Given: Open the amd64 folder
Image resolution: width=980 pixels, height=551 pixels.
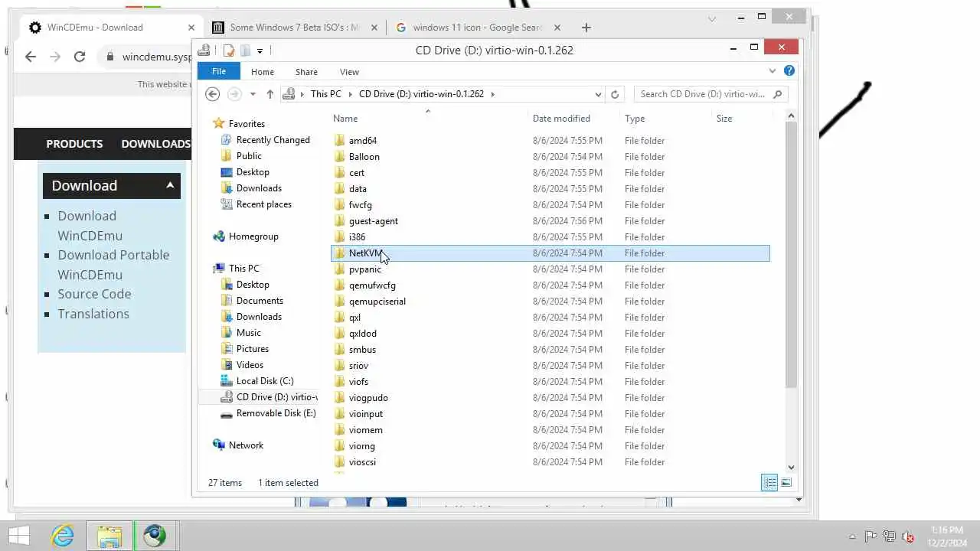Looking at the screenshot, I should point(363,141).
